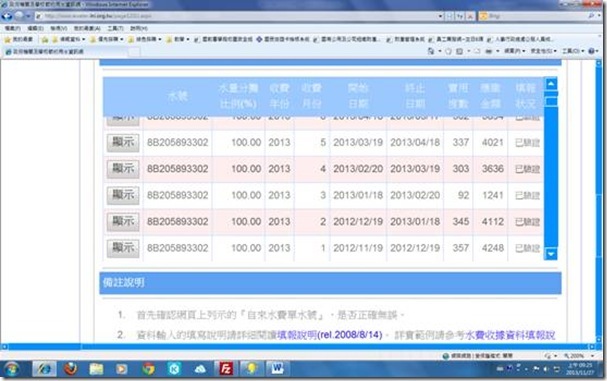Click 顯示 for the month 5 row

[x=123, y=142]
